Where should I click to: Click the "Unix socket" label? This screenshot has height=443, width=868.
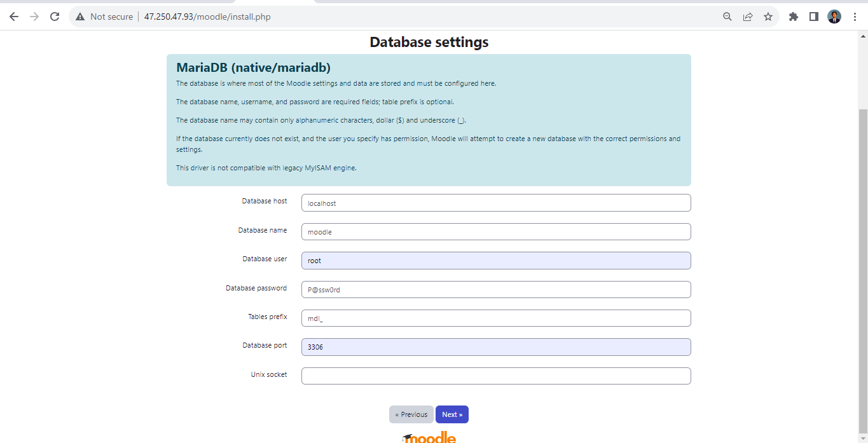tap(269, 374)
